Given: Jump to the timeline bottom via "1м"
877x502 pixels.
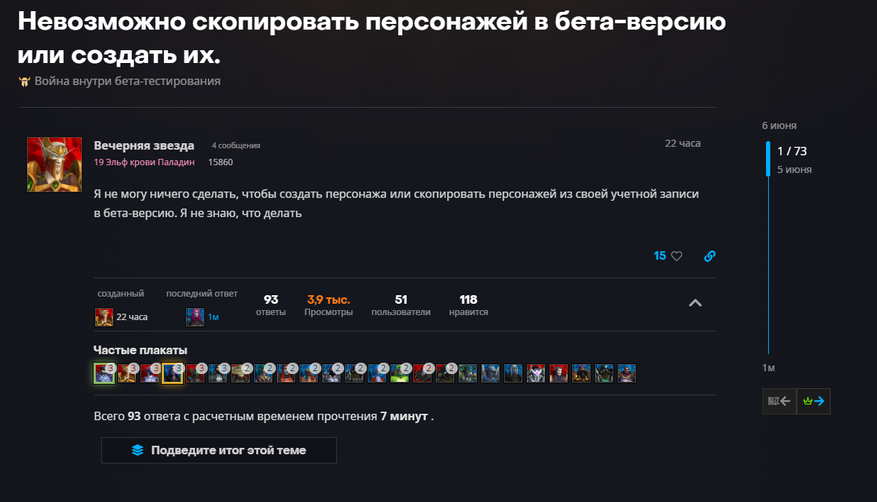Looking at the screenshot, I should pos(768,368).
